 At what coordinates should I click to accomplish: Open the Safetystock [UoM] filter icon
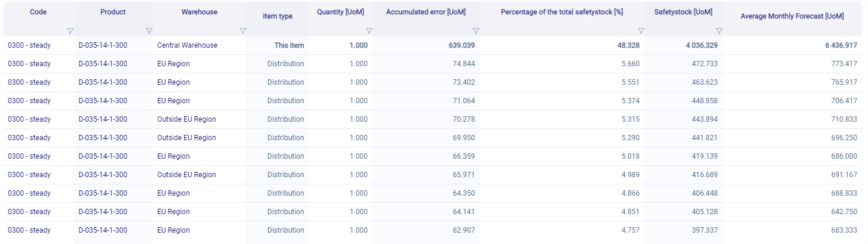point(719,31)
